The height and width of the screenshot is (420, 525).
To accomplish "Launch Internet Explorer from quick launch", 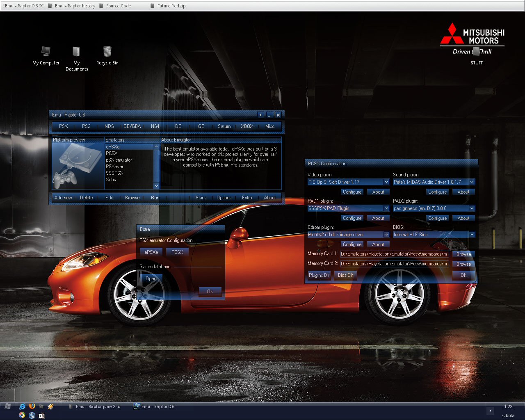I will coord(22,406).
